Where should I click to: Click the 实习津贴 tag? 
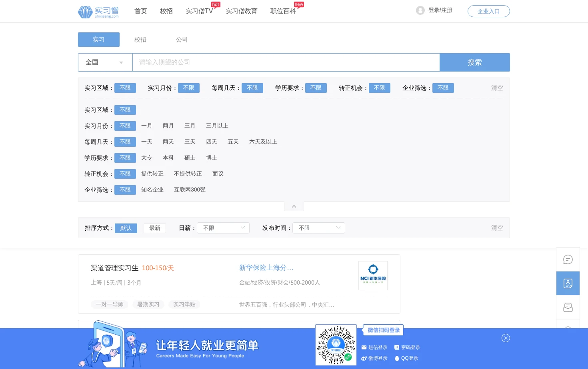pos(184,305)
